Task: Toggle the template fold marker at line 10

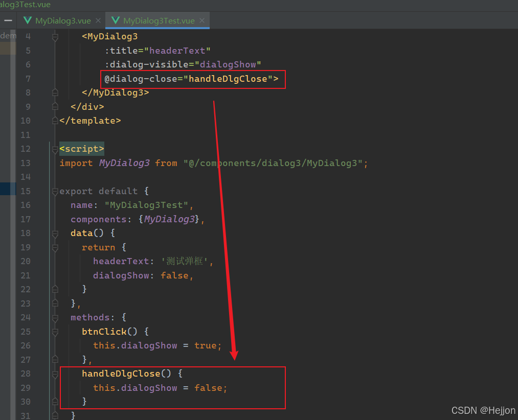Action: point(55,121)
